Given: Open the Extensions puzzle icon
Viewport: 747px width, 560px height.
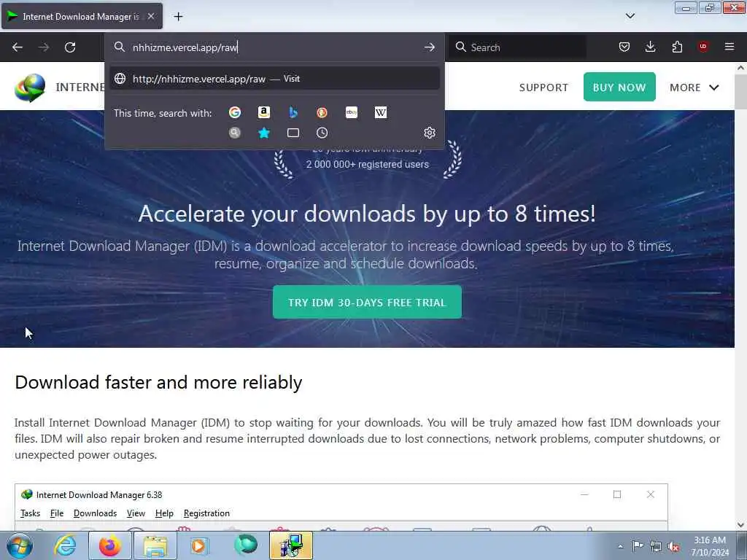Looking at the screenshot, I should pos(677,47).
